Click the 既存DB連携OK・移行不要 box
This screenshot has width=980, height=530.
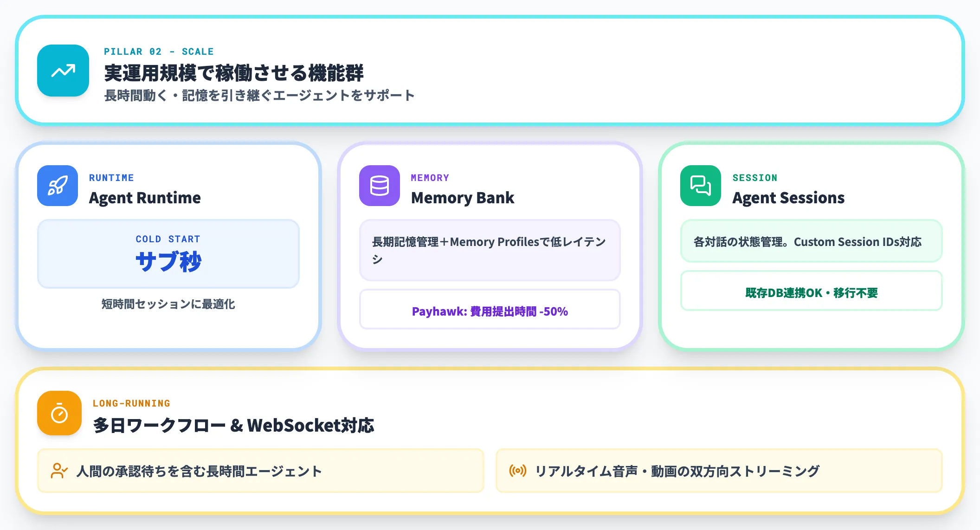point(811,292)
